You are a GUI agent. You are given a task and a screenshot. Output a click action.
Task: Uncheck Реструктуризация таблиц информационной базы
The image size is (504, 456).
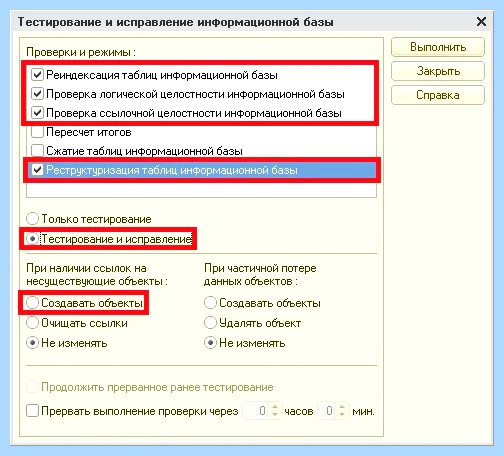pyautogui.click(x=37, y=170)
